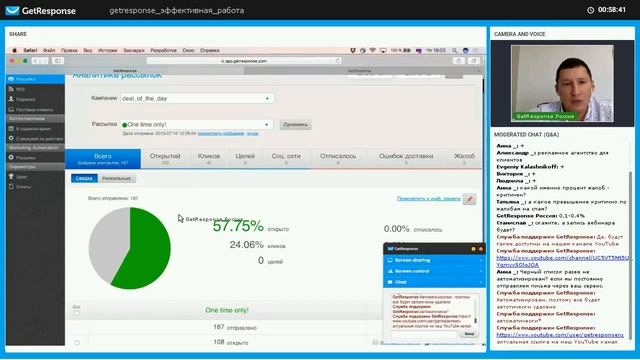Select the Ошибок доставки tab
The height and width of the screenshot is (360, 640).
(x=406, y=158)
